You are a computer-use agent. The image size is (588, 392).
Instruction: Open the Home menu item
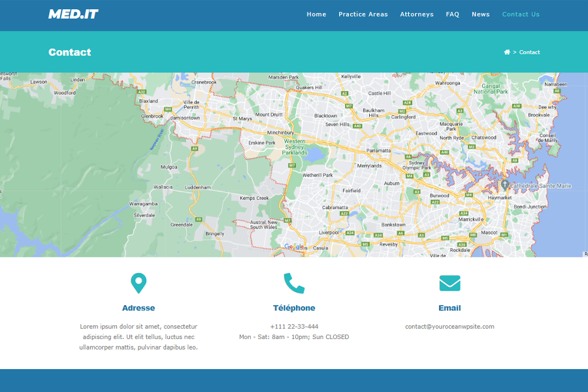[316, 14]
